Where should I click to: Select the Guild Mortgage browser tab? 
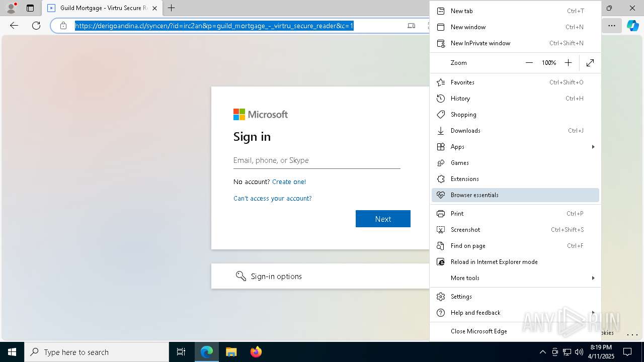point(102,8)
